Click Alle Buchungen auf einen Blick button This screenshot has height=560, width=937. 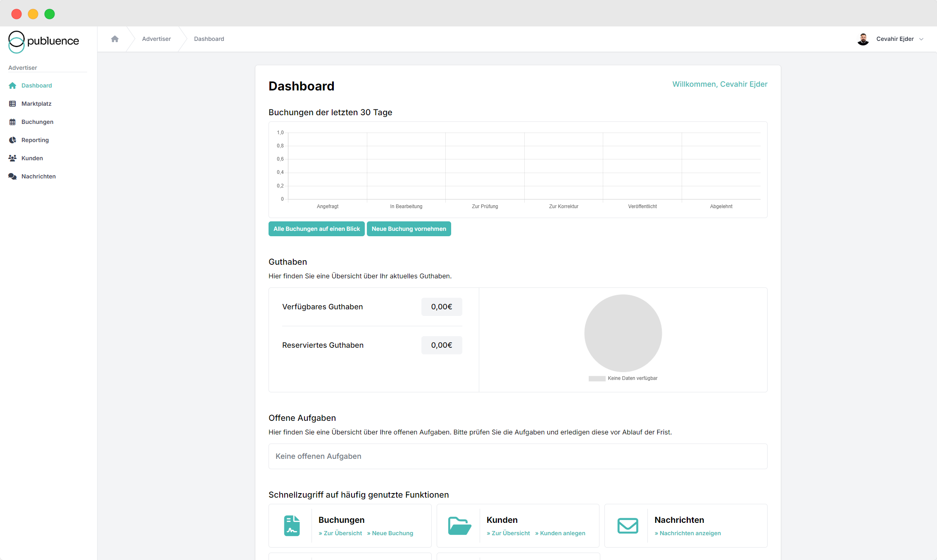click(316, 229)
